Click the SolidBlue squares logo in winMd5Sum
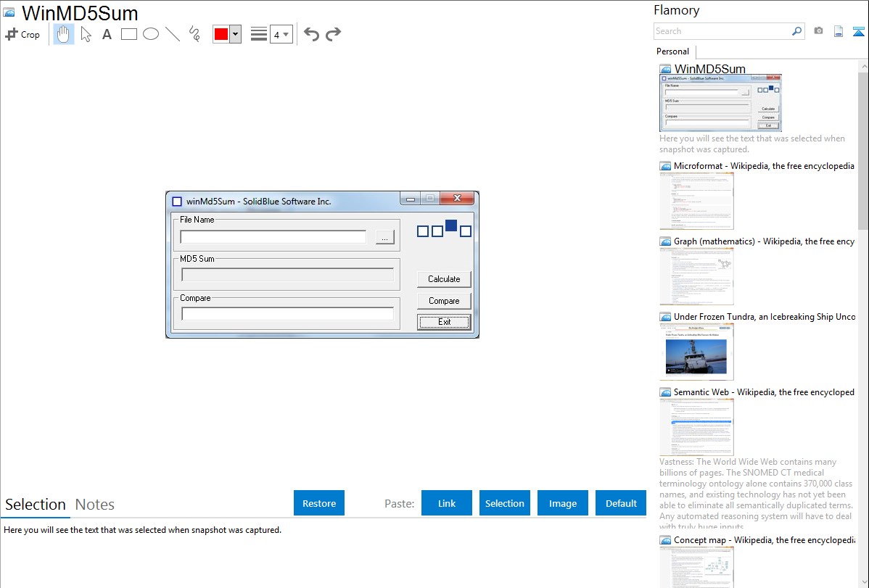The width and height of the screenshot is (869, 588). click(x=444, y=228)
